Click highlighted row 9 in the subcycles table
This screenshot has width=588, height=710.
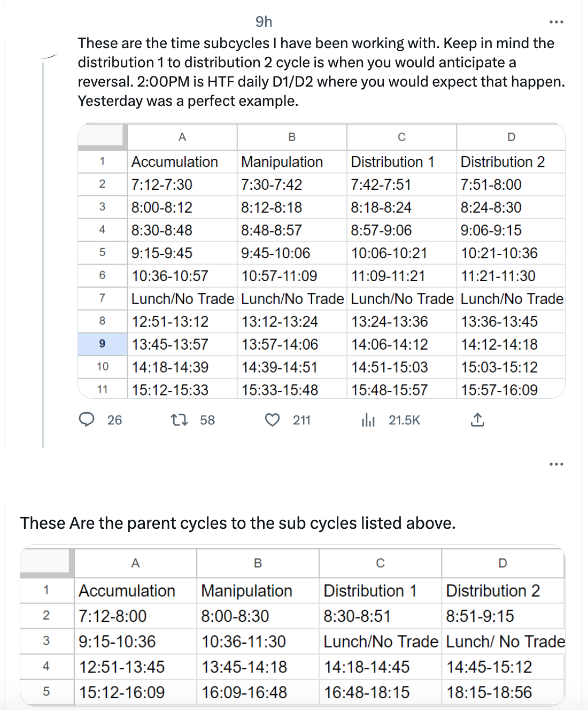pos(102,344)
